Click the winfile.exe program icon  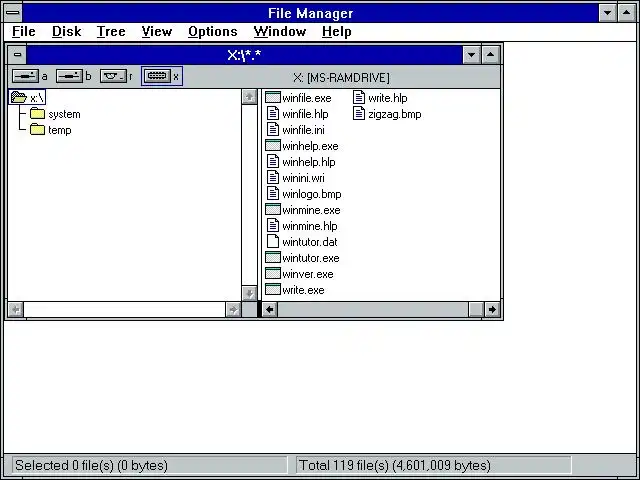[273, 98]
